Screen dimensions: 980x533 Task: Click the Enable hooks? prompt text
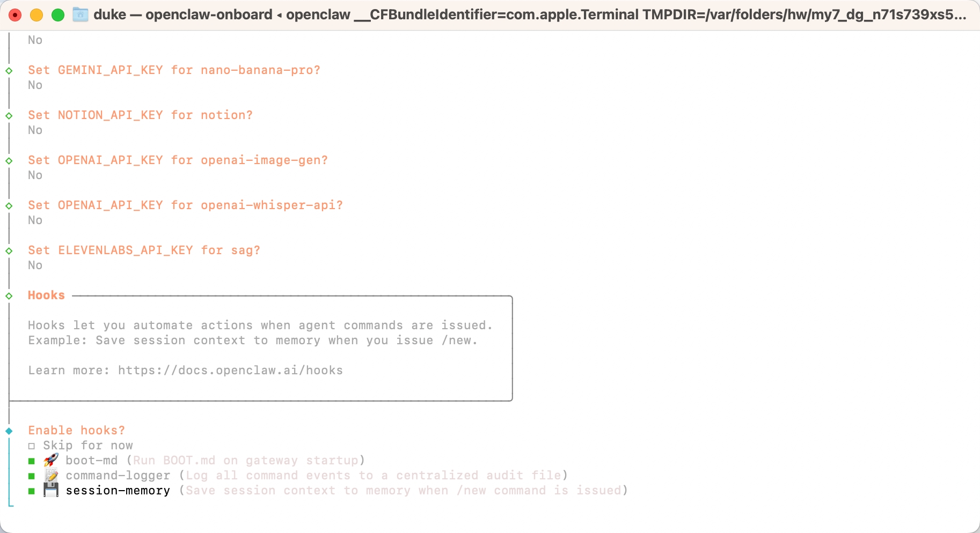pyautogui.click(x=76, y=431)
